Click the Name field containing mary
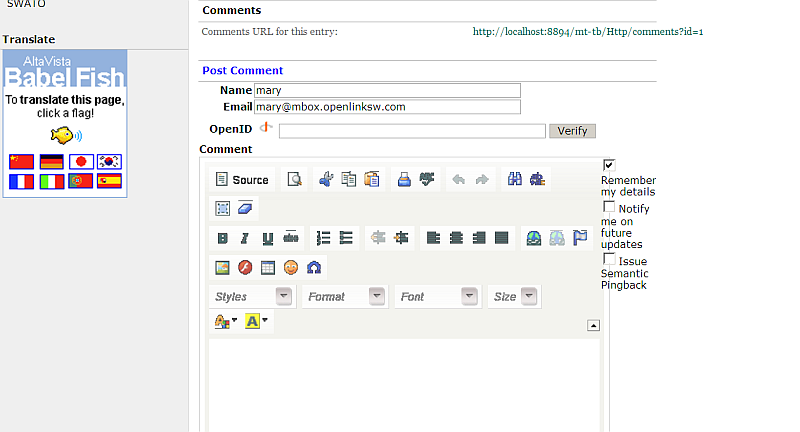Screen dimensions: 800x432 tap(387, 90)
